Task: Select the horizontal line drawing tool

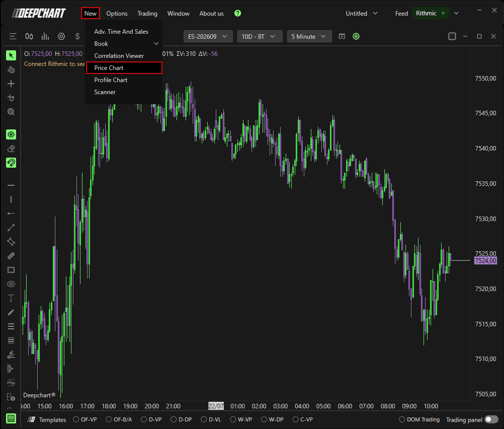Action: click(x=11, y=185)
